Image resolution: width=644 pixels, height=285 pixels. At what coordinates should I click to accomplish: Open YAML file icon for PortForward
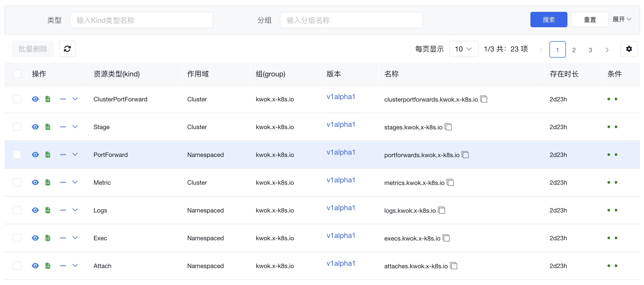coord(48,155)
